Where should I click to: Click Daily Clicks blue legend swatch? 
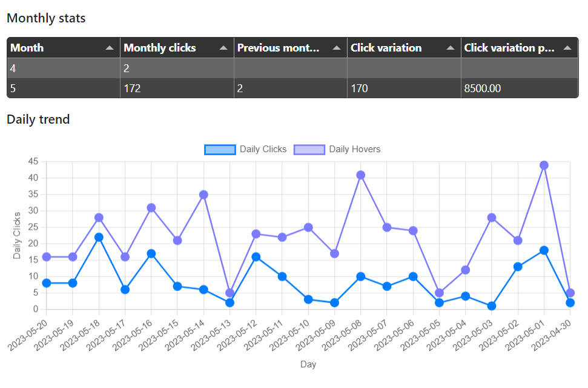coord(220,150)
